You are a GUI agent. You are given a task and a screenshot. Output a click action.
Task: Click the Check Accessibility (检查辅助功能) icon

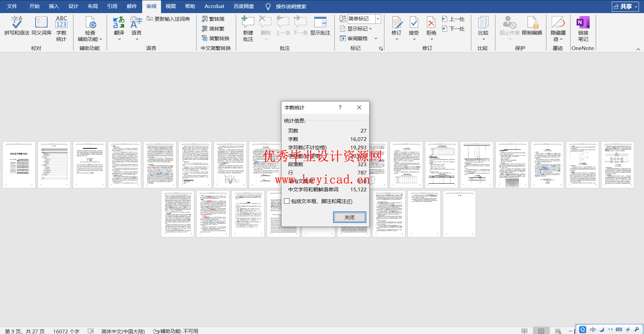[90, 28]
